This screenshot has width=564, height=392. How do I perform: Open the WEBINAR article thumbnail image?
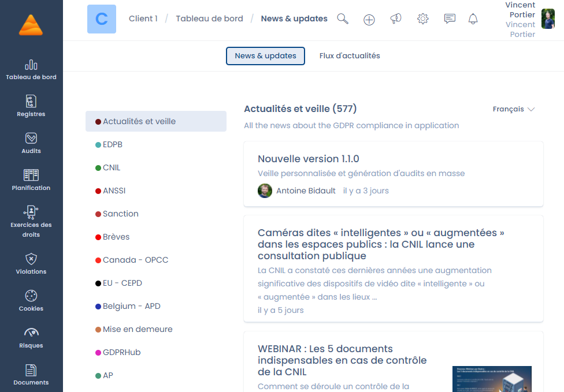pyautogui.click(x=492, y=379)
